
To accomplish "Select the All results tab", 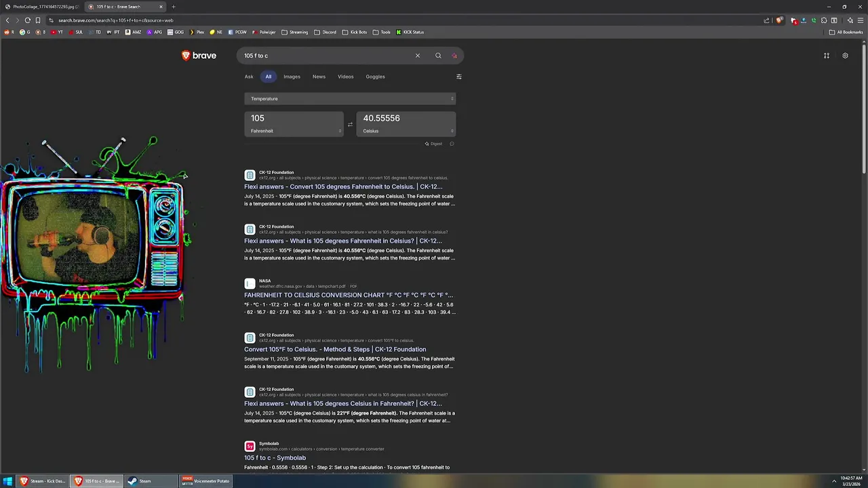I will [x=269, y=77].
